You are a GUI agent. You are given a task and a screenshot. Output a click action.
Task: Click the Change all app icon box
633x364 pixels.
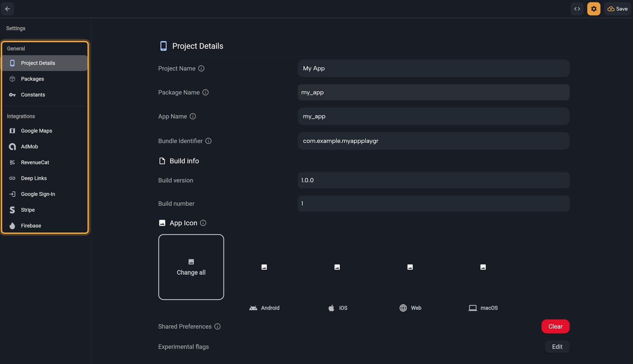click(x=191, y=267)
